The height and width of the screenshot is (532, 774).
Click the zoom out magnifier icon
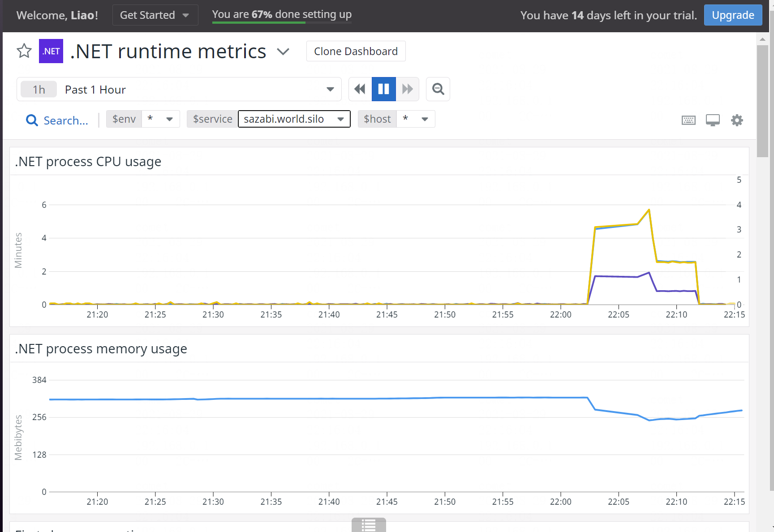pos(438,89)
